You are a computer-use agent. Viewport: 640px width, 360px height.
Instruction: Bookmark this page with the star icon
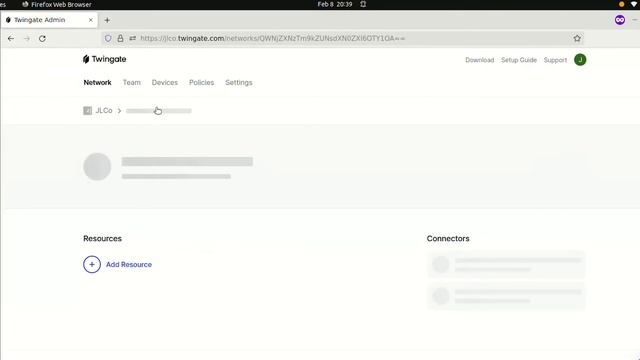point(577,38)
